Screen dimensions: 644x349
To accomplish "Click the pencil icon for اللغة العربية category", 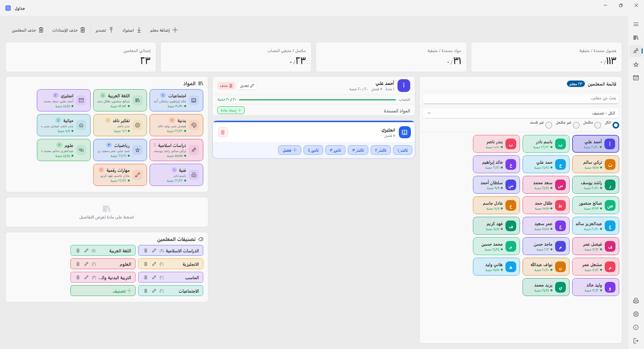I will (86, 251).
